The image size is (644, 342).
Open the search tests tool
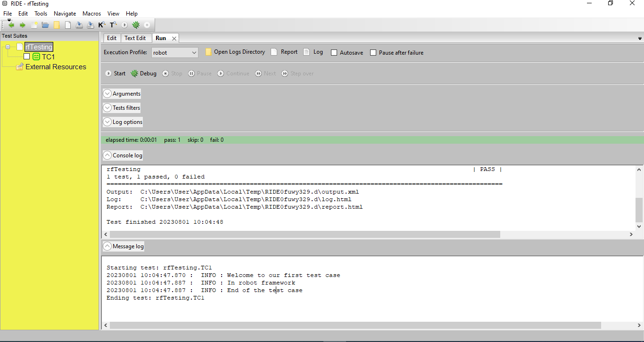click(113, 24)
